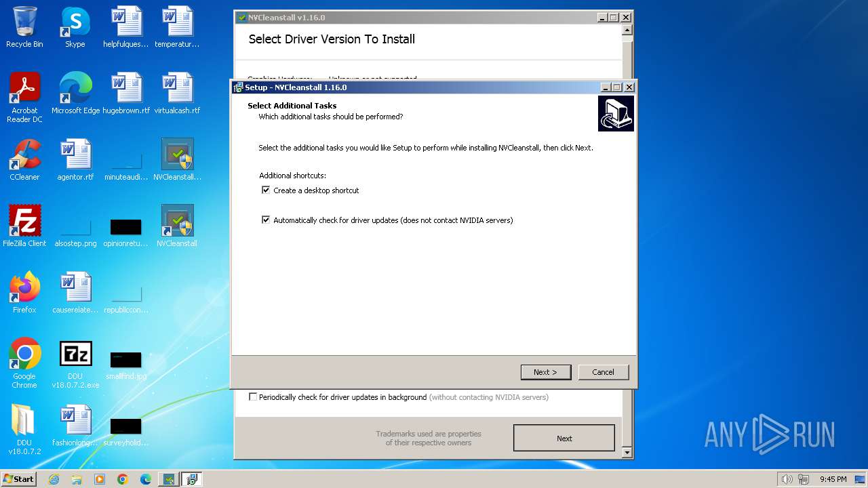Screen dimensions: 868x488
Task: Switch to NVCleanstall taskbar button
Action: (169, 479)
